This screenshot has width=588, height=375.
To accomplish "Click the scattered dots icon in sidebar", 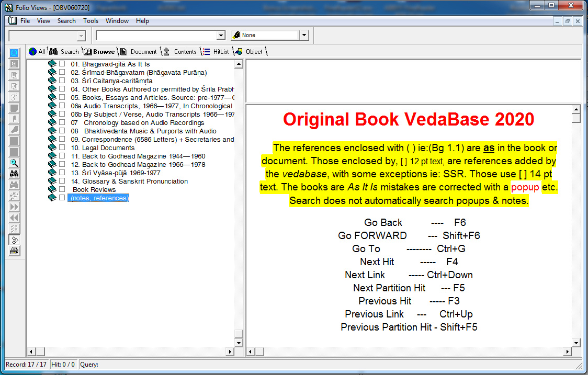I will click(x=14, y=196).
